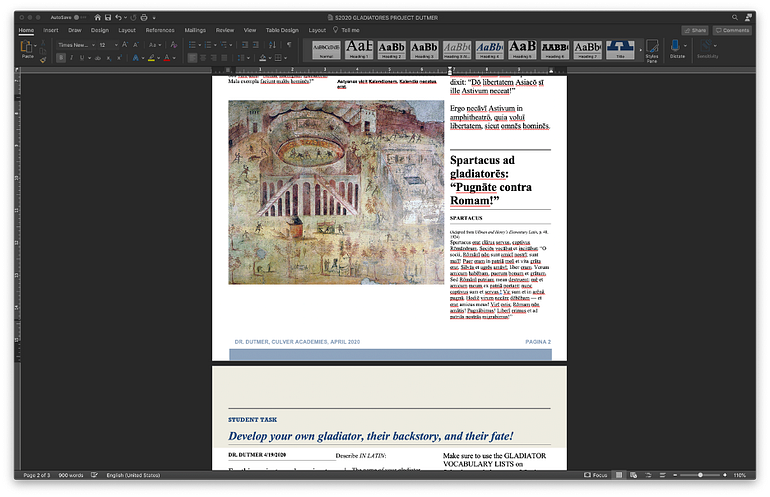Open the spelling and grammar check icon
Image resolution: width=770 pixels, height=497 pixels.
point(94,475)
